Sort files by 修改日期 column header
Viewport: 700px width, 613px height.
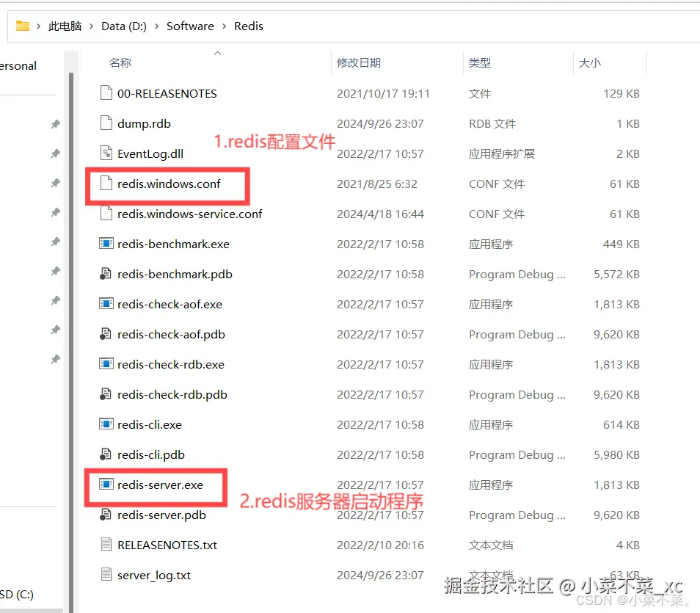[x=359, y=62]
